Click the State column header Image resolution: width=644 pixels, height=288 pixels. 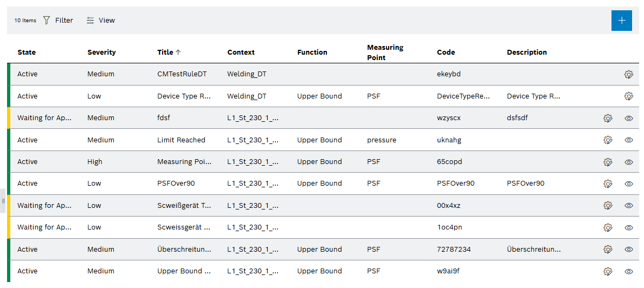pos(27,53)
